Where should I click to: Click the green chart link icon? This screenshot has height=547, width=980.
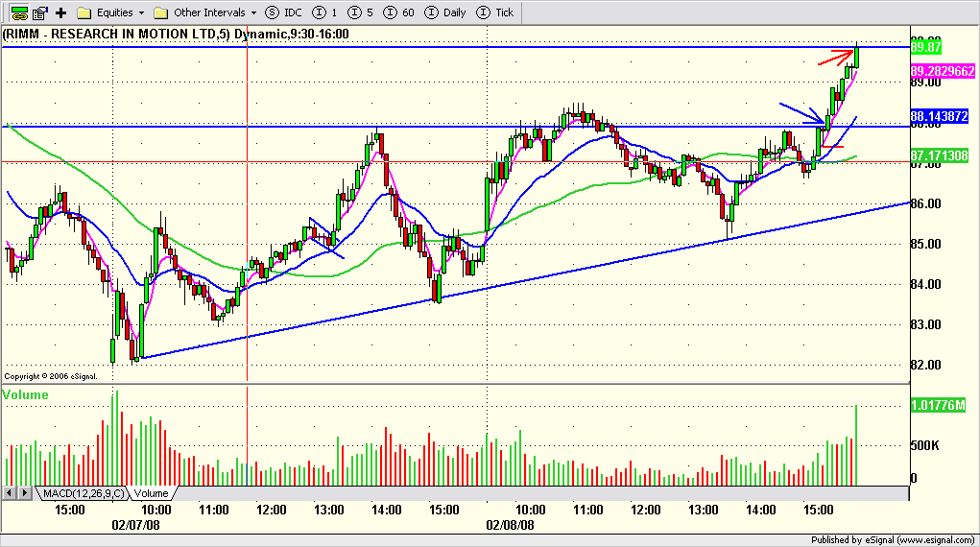[19, 12]
